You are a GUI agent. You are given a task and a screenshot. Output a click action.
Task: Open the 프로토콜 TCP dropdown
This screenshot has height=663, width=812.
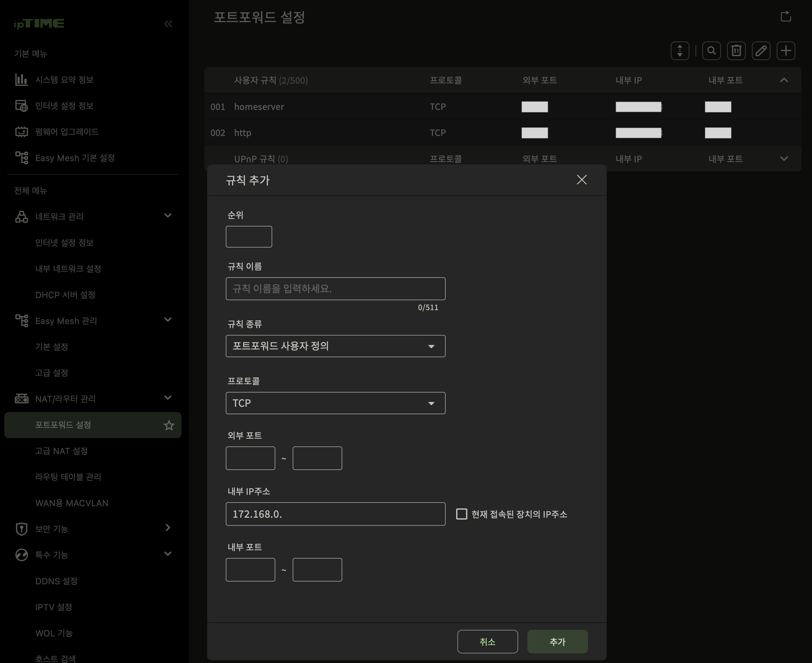pos(335,403)
